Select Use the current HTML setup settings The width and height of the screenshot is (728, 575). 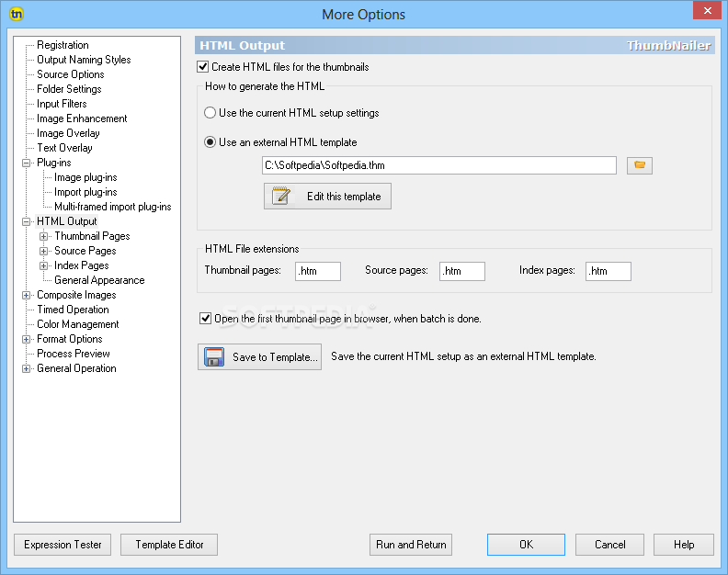[210, 113]
